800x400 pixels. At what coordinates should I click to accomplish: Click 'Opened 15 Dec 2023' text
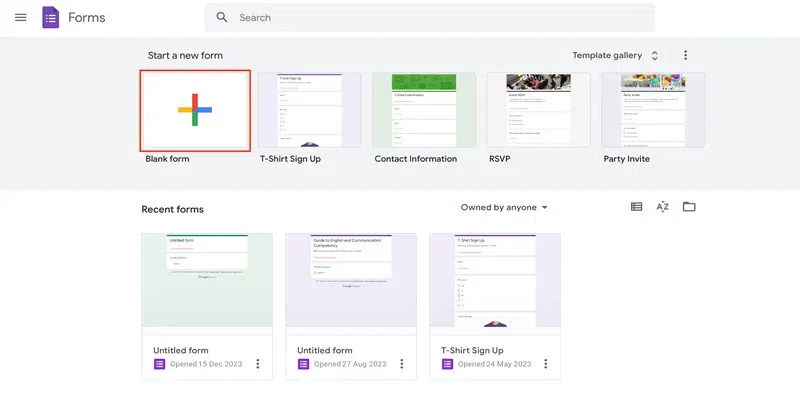tap(206, 364)
